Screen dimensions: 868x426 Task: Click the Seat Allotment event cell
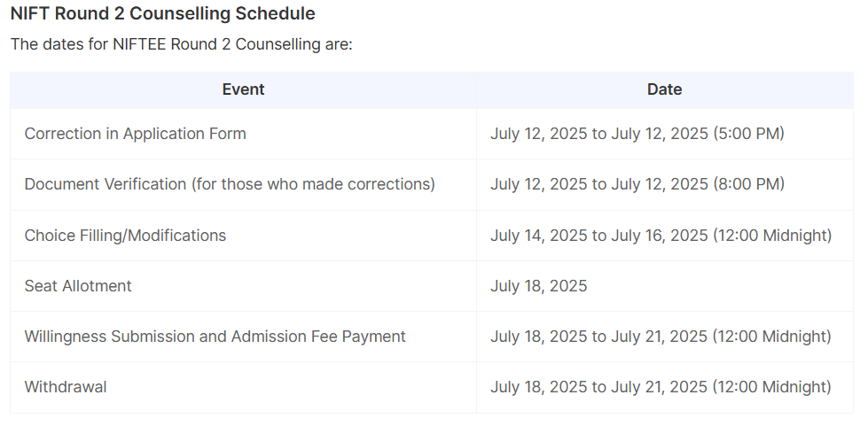(243, 286)
